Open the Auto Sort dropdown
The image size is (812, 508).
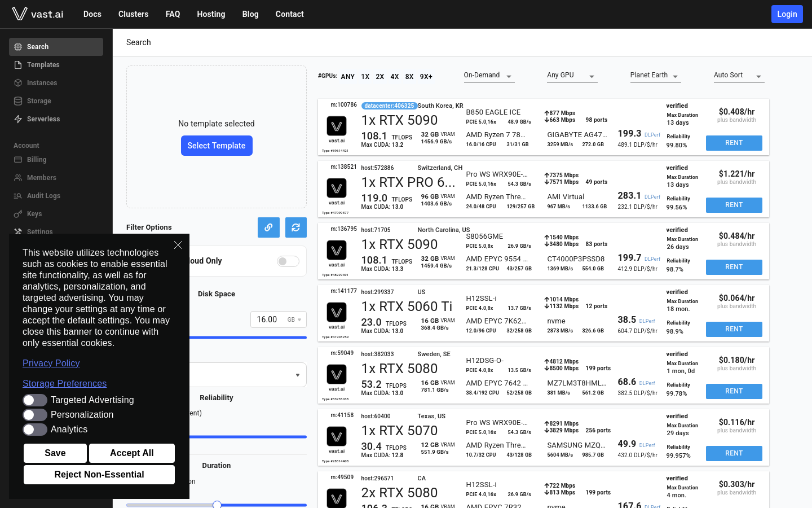pyautogui.click(x=739, y=76)
